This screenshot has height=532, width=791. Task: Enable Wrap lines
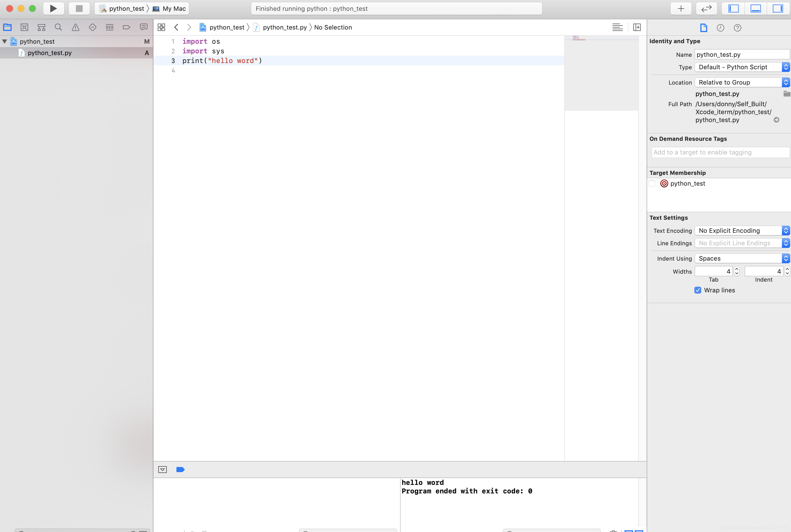(x=698, y=290)
